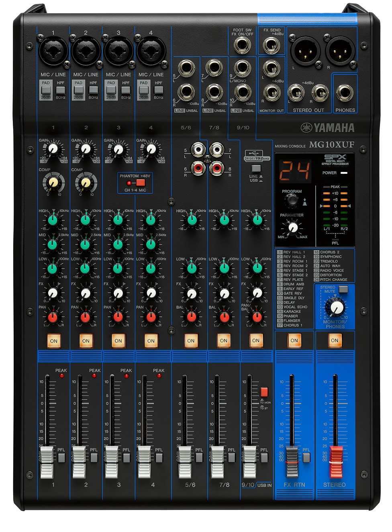This screenshot has width=392, height=532.
Task: Click the MONITOR OUT L jack
Action: 272,69
